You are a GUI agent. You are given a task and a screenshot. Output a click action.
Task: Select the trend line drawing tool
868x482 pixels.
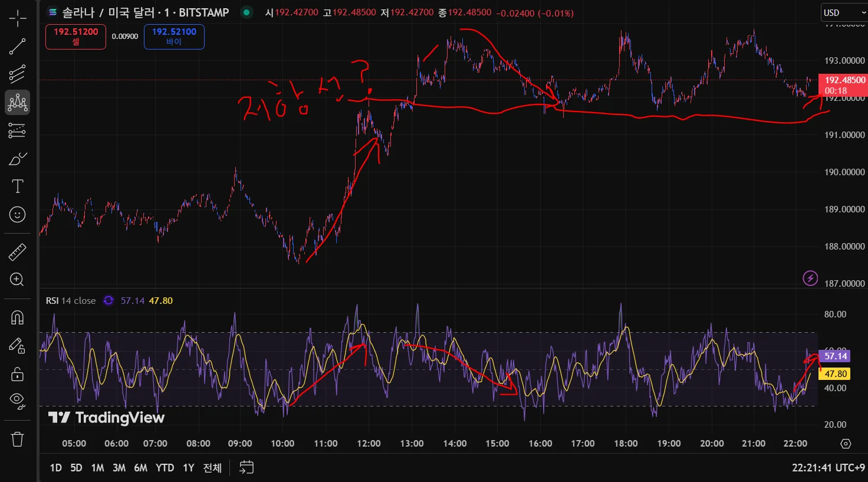18,47
